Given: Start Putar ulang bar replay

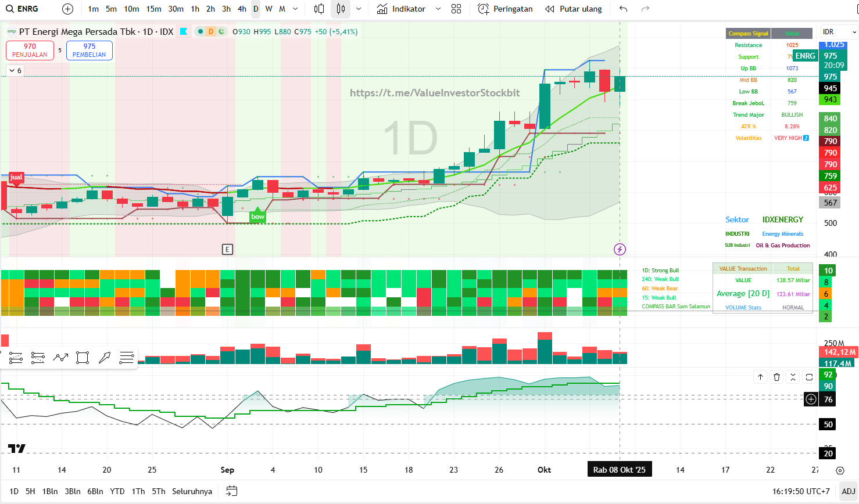Looking at the screenshot, I should click(573, 9).
